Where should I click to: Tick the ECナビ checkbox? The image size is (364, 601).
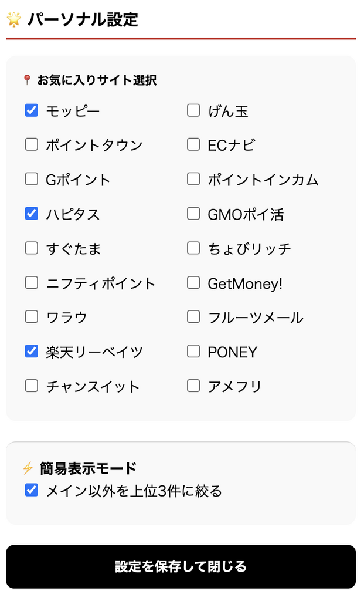coord(193,145)
